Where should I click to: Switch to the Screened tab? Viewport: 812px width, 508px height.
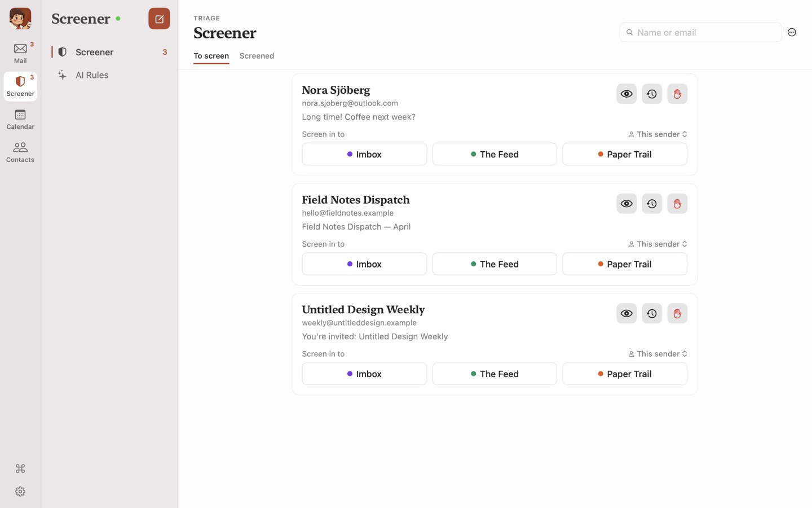point(257,56)
